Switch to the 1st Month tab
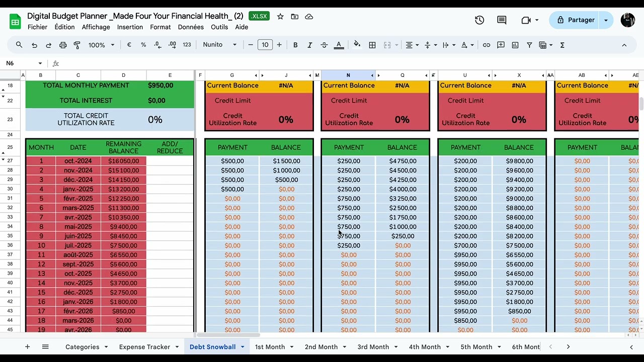This screenshot has height=362, width=644. (270, 347)
